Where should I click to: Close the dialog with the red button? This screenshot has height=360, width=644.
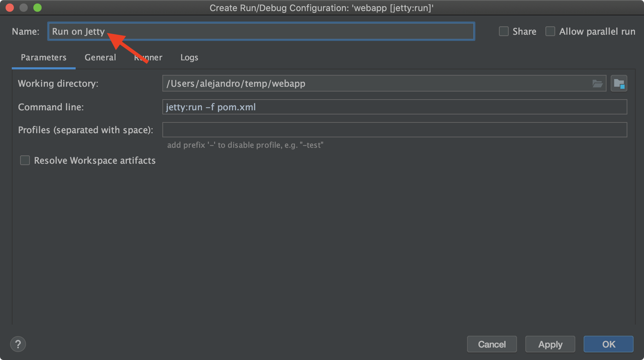[x=10, y=8]
